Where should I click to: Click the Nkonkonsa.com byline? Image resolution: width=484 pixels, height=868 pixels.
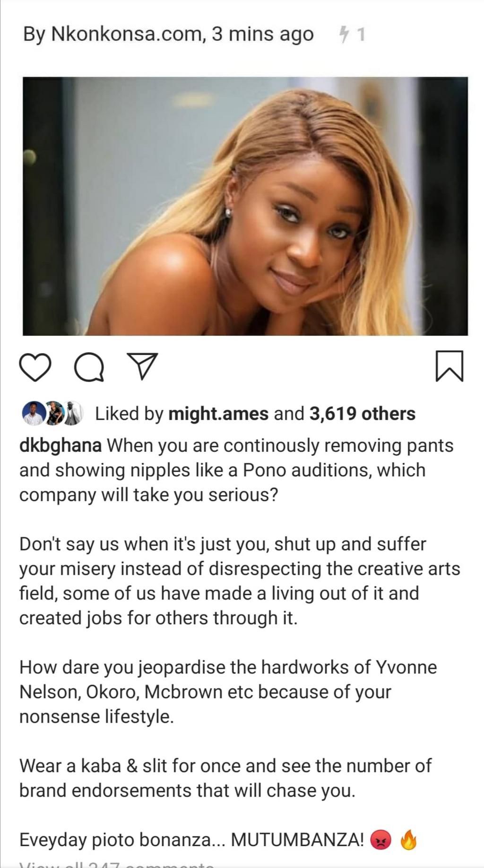point(127,35)
